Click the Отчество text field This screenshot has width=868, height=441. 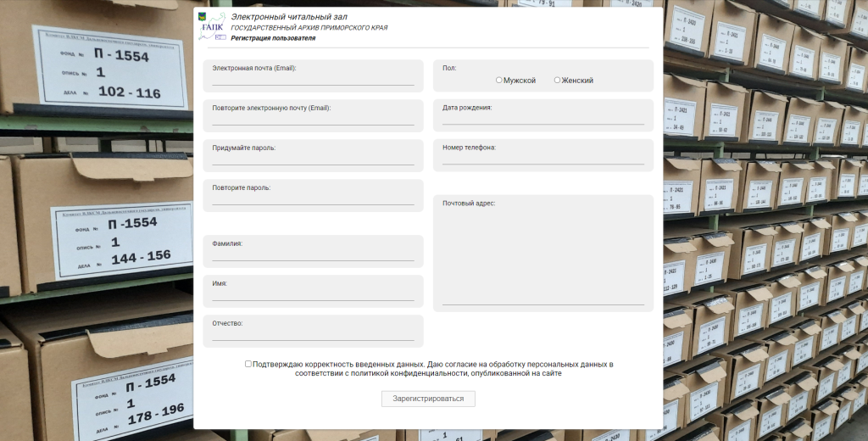[313, 335]
